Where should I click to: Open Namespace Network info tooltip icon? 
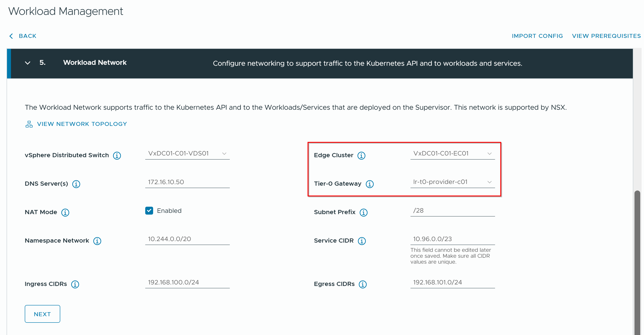point(97,241)
